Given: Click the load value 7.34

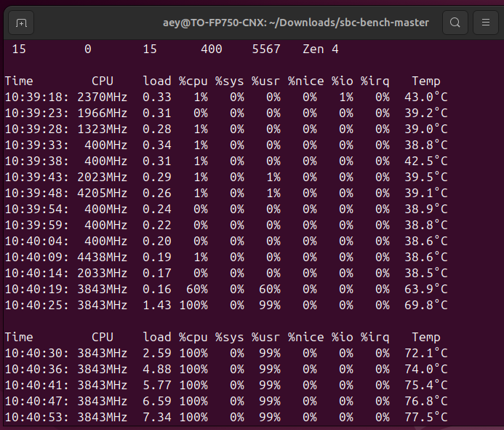Looking at the screenshot, I should [157, 417].
